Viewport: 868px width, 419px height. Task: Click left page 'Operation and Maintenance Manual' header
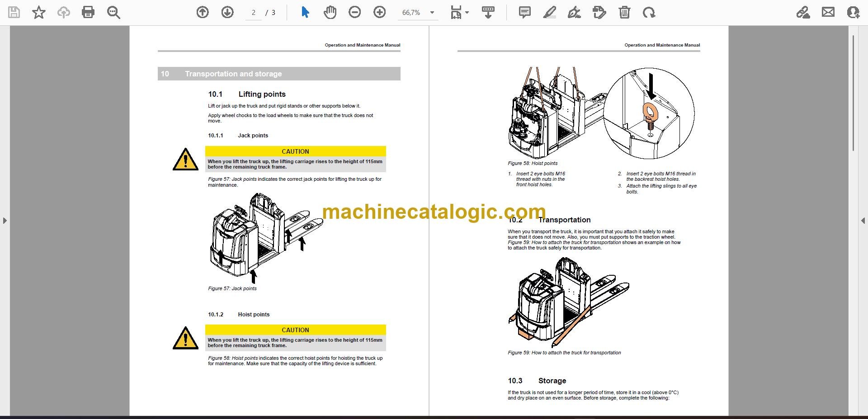pyautogui.click(x=363, y=45)
